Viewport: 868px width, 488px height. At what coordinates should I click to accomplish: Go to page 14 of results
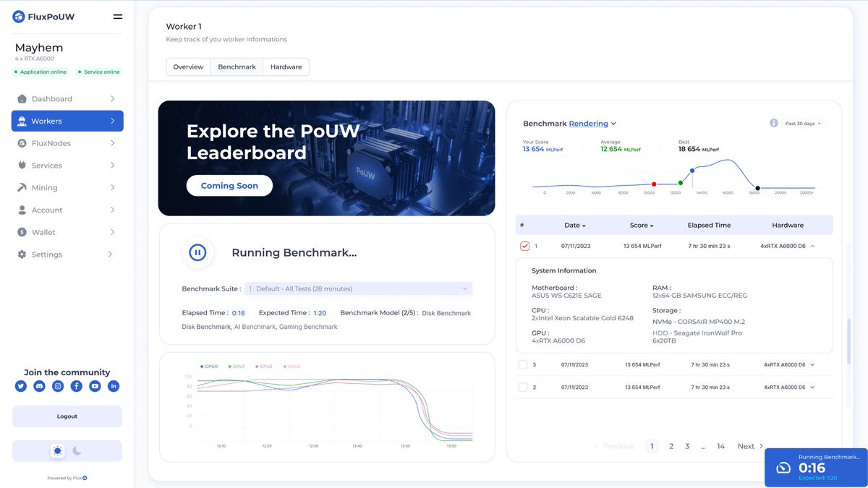click(x=721, y=446)
